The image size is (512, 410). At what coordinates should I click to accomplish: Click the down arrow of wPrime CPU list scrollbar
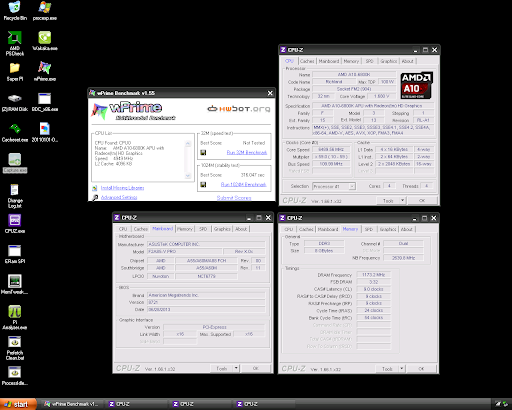pyautogui.click(x=188, y=176)
